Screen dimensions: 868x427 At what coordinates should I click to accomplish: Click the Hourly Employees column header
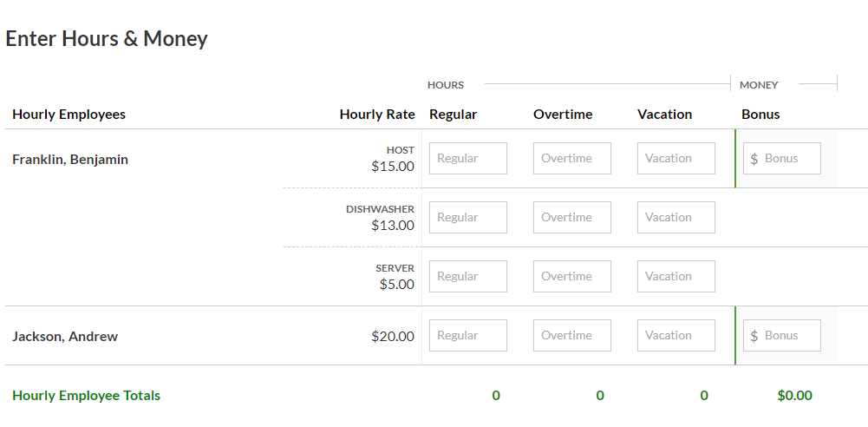69,115
